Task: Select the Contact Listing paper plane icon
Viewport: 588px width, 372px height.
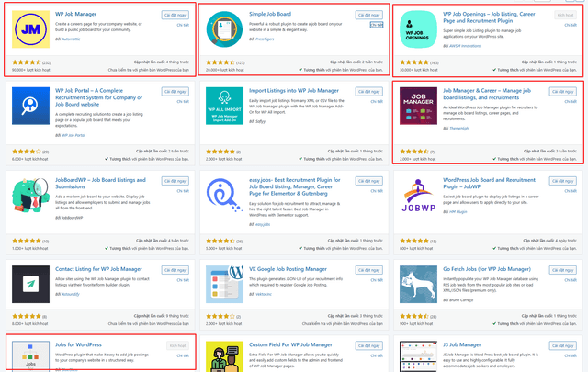Action: pos(30,284)
